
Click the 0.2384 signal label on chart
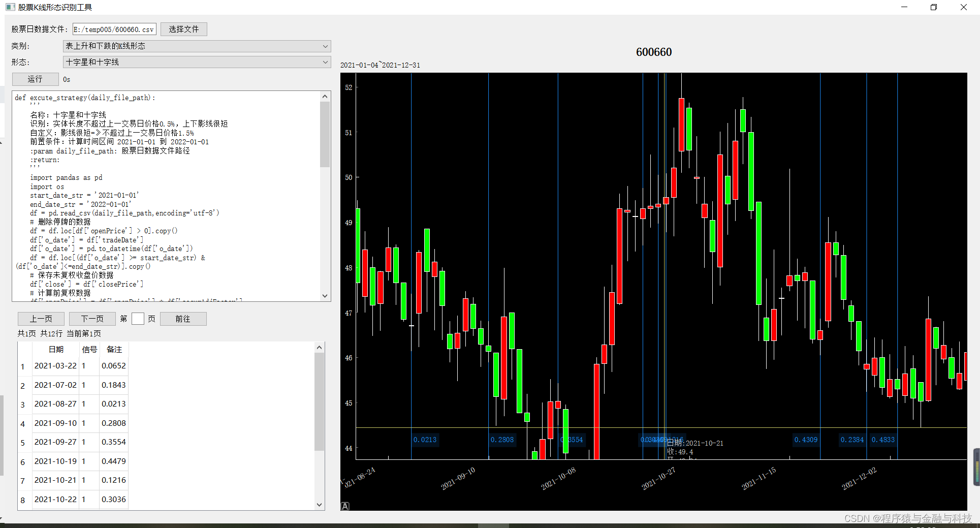(x=852, y=440)
